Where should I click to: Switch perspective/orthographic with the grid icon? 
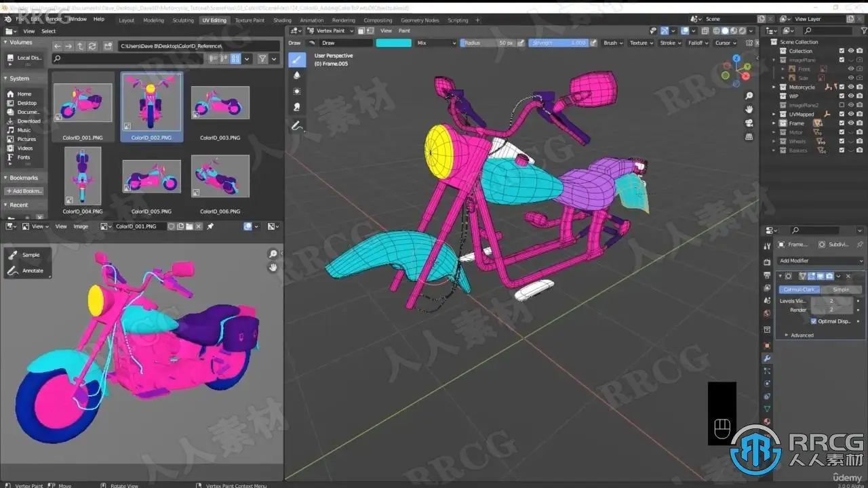[x=749, y=136]
